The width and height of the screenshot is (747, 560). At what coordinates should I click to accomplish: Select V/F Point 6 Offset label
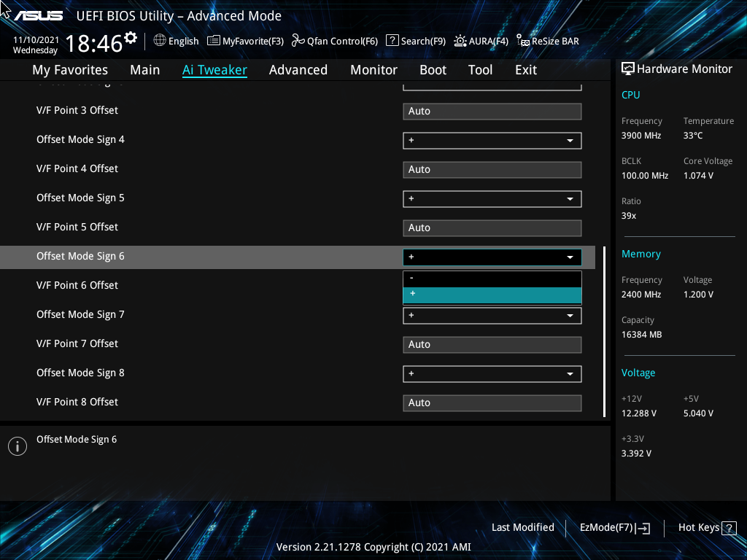pos(77,285)
